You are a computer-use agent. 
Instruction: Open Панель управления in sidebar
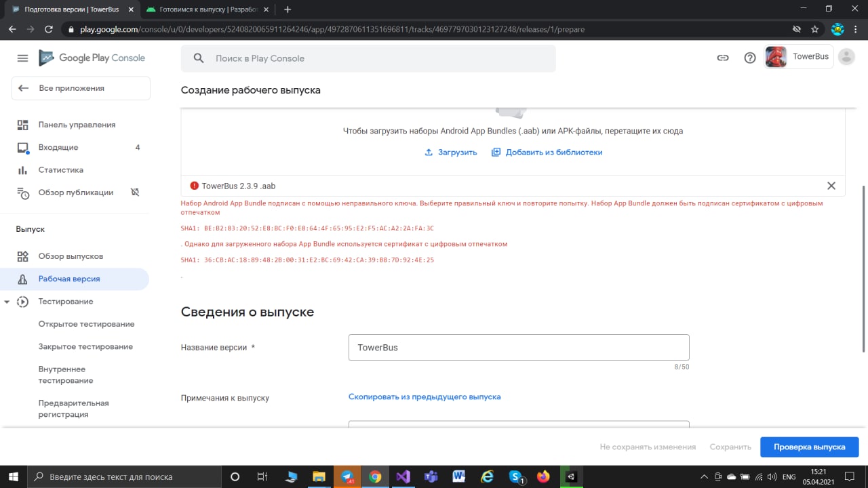click(76, 125)
